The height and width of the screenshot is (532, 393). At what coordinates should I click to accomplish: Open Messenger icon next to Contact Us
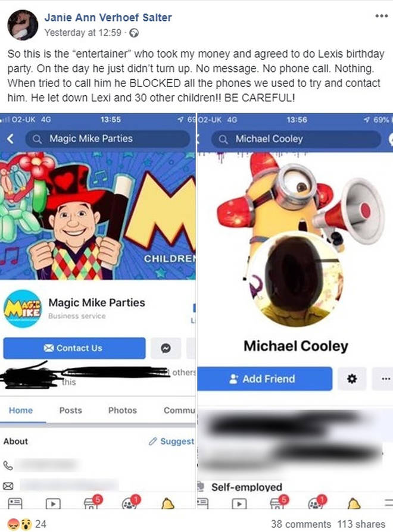coord(166,348)
